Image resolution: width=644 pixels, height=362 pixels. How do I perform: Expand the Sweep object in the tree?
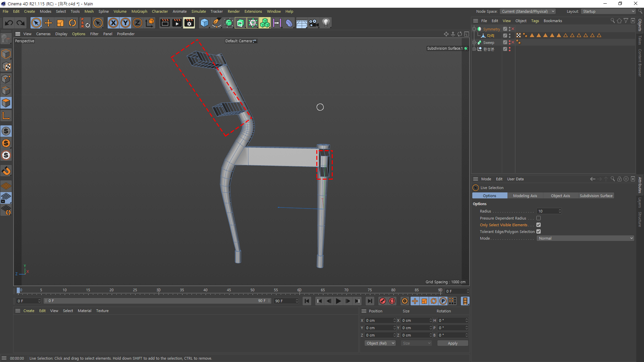pos(474,43)
